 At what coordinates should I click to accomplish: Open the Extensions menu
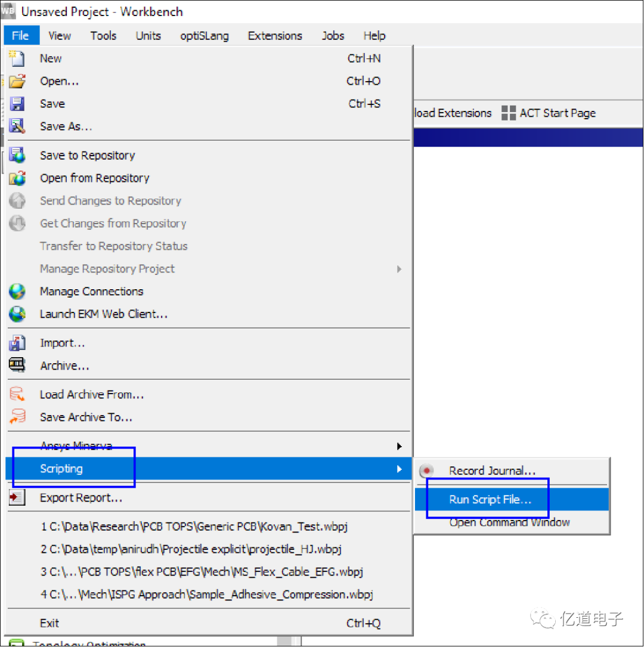pos(275,36)
